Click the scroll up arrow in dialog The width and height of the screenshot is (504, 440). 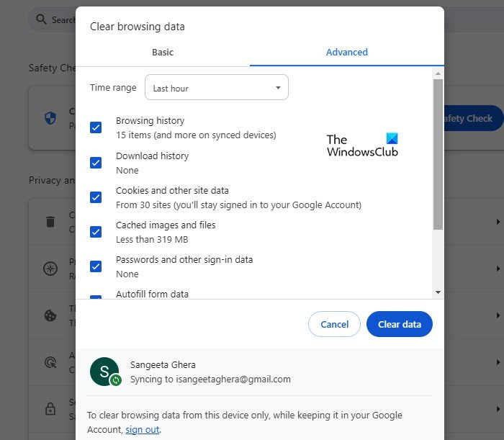click(438, 73)
